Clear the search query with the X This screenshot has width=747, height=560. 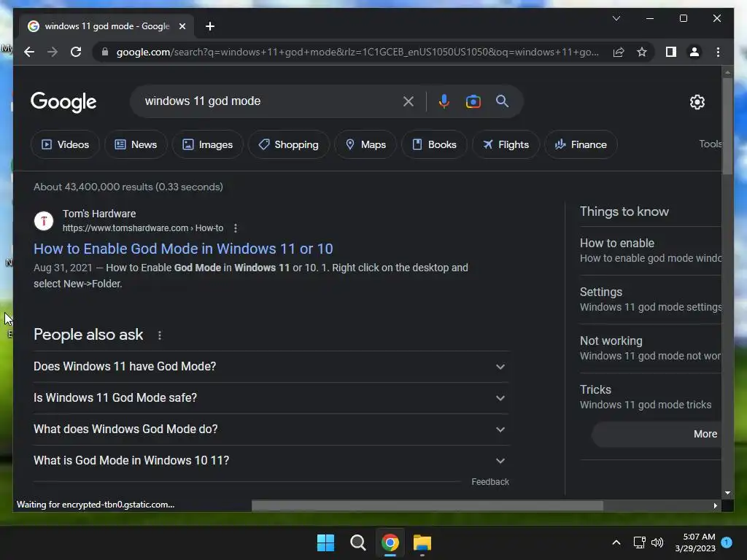tap(409, 101)
